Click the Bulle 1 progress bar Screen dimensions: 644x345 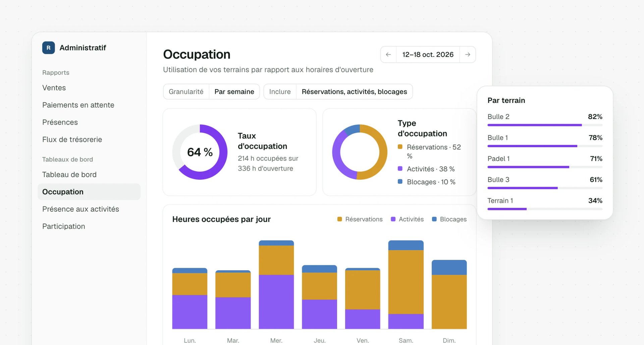pyautogui.click(x=545, y=146)
